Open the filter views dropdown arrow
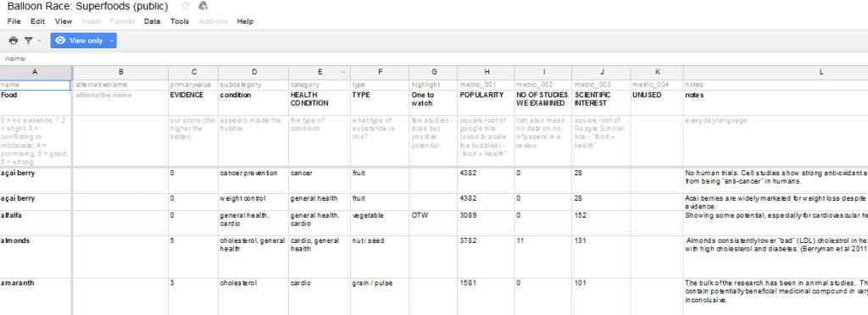This screenshot has width=868, height=315. (39, 41)
